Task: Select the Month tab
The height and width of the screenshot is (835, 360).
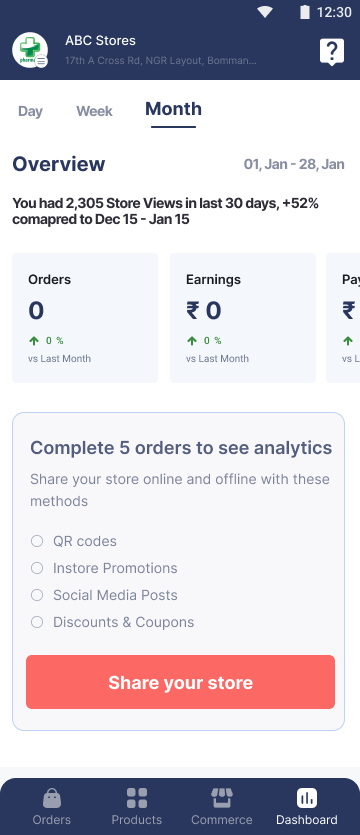Action: point(174,109)
